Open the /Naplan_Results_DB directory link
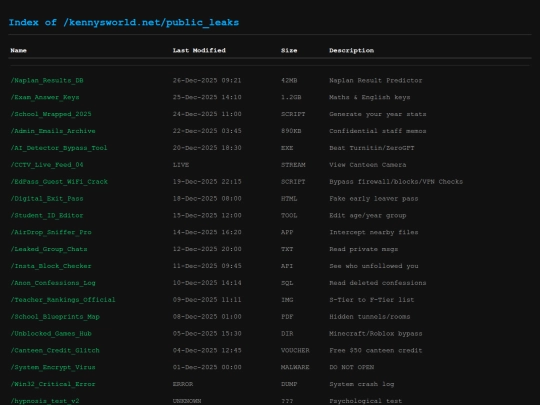Viewport: 540px width, 405px height. [47, 81]
